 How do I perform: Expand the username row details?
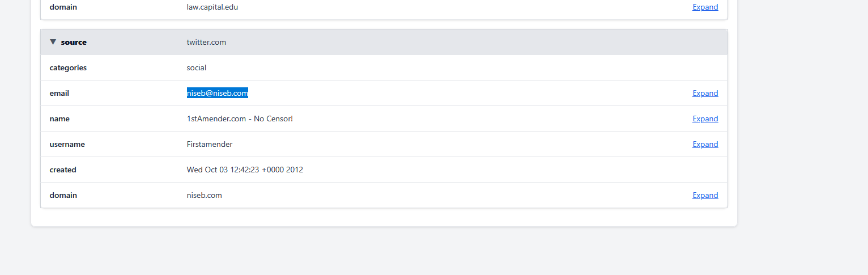click(x=705, y=145)
